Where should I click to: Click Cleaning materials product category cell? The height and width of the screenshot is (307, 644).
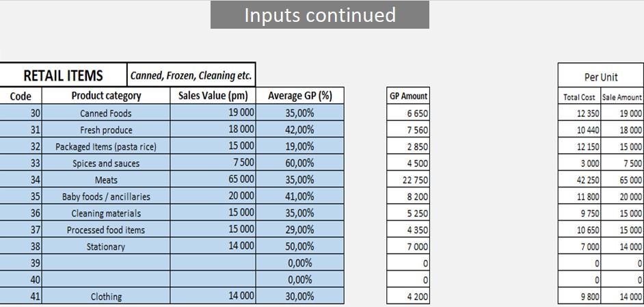(x=106, y=213)
